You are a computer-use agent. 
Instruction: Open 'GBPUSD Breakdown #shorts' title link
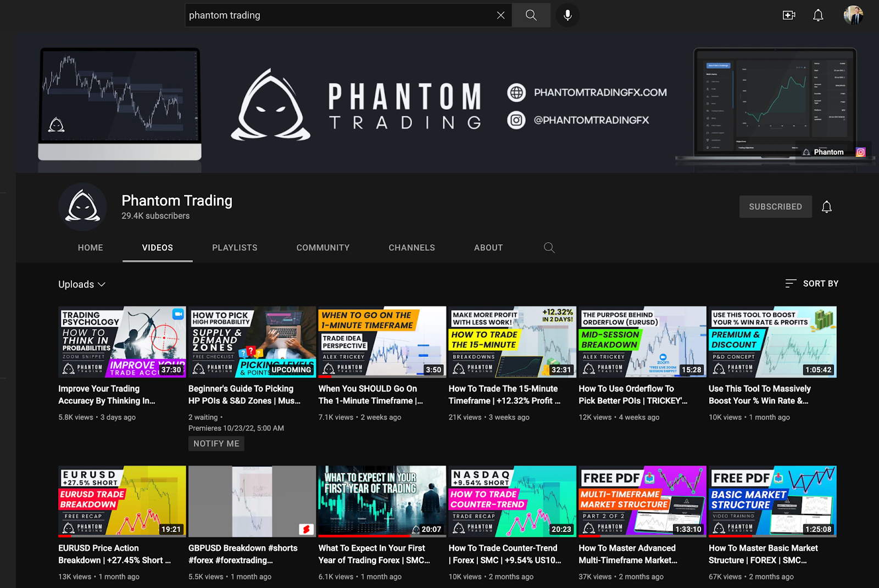point(243,554)
